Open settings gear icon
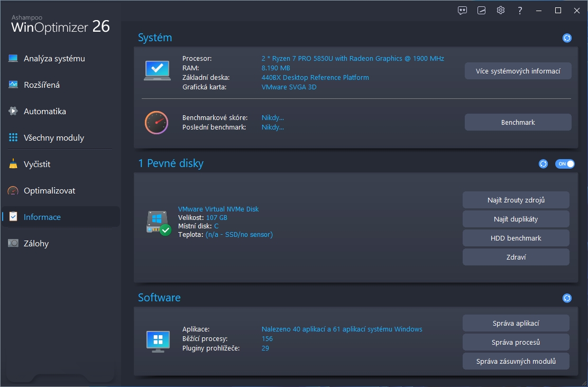This screenshot has width=588, height=387. [x=501, y=10]
